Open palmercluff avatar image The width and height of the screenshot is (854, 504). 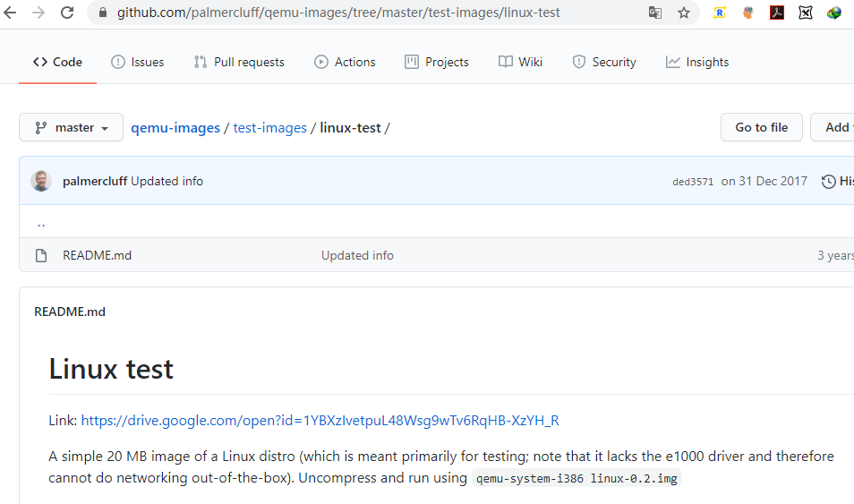coord(41,181)
